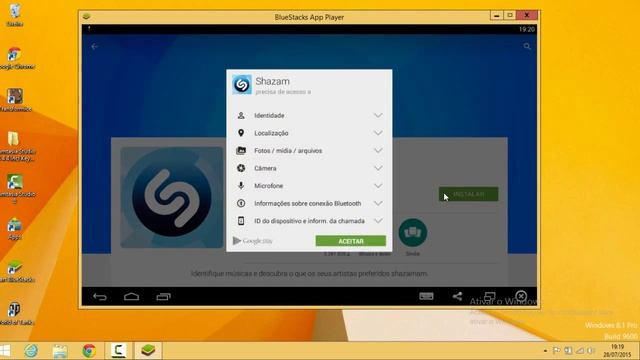
Task: Click the ACEITAR button
Action: tap(351, 241)
